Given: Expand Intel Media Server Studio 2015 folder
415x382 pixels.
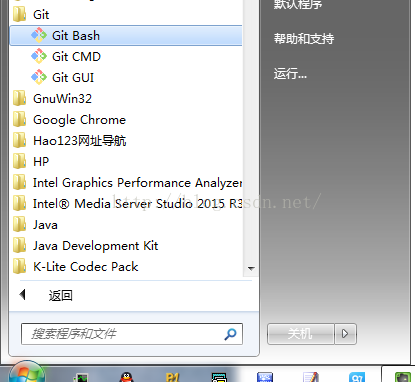Looking at the screenshot, I should (x=126, y=204).
